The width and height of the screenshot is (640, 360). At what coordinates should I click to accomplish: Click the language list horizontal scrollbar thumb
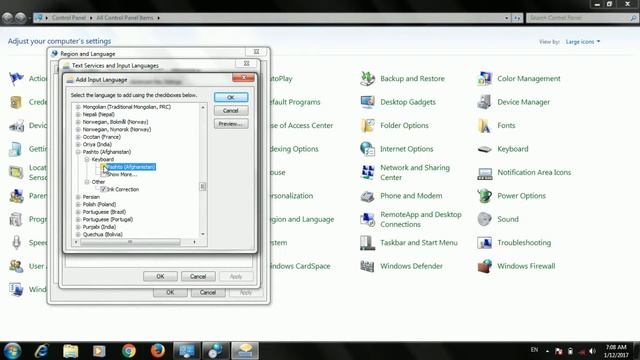130,242
